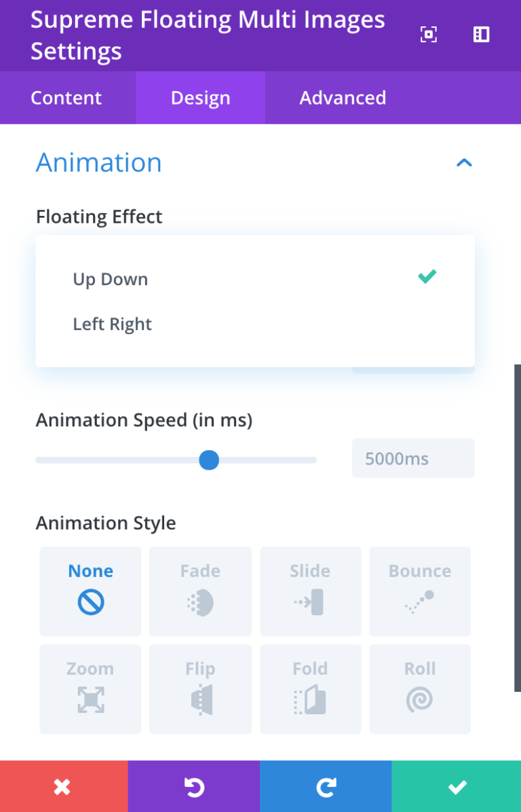Screen dimensions: 521x812
Task: Switch to the Content tab
Action: 66,98
